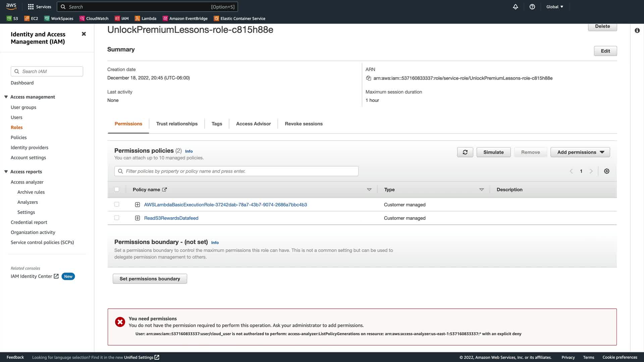644x362 pixels.
Task: Open the Add permissions dropdown
Action: (580, 152)
